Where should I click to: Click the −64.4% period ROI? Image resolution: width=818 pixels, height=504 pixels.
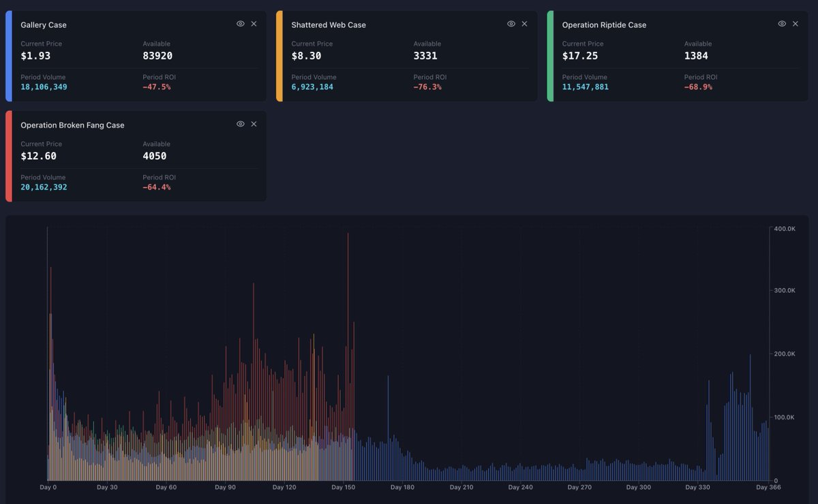[x=157, y=187]
